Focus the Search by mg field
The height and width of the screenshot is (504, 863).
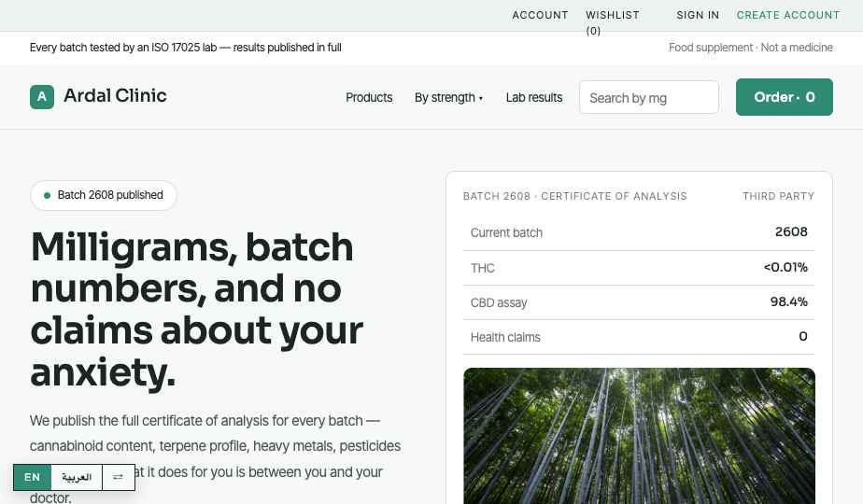(649, 97)
